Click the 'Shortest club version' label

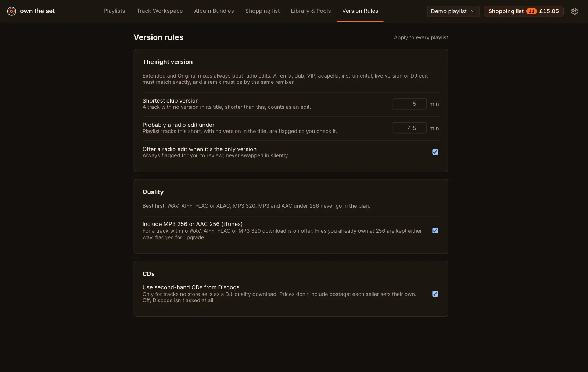coord(171,100)
